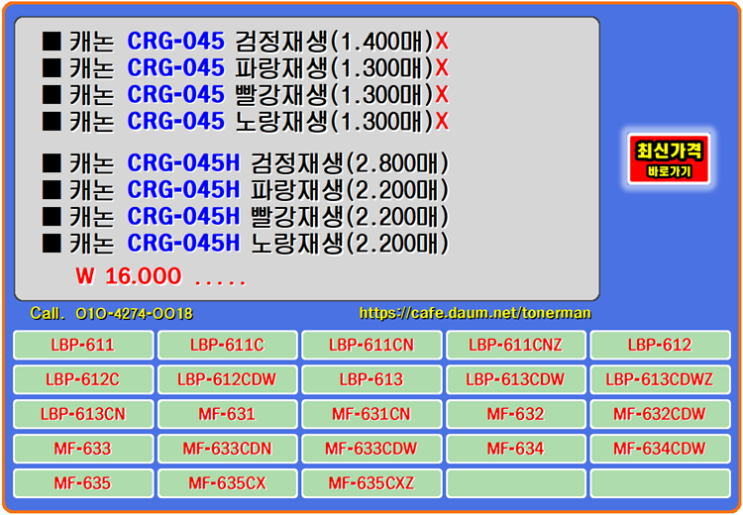The image size is (743, 515).
Task: Click the MF-633CDW model button
Action: coord(372,449)
